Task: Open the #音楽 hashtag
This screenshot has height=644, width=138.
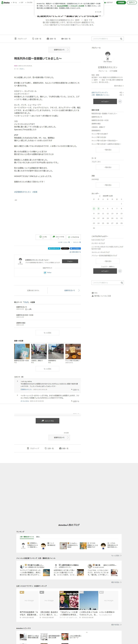Action: pos(35,192)
